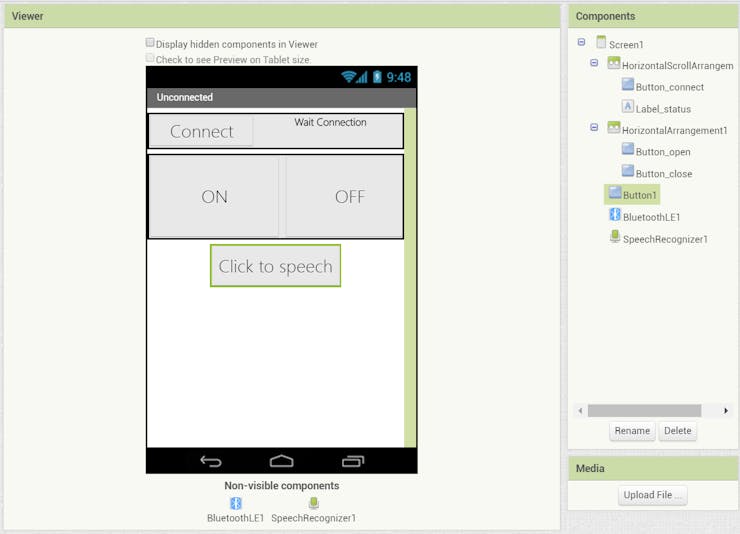This screenshot has height=534, width=740.
Task: Select Button_open in the Components tree
Action: coord(663,152)
